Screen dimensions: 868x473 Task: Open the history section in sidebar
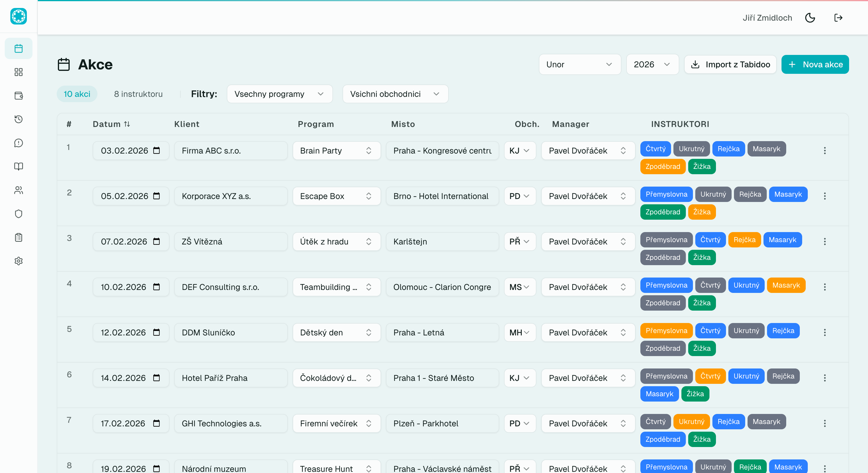19,119
